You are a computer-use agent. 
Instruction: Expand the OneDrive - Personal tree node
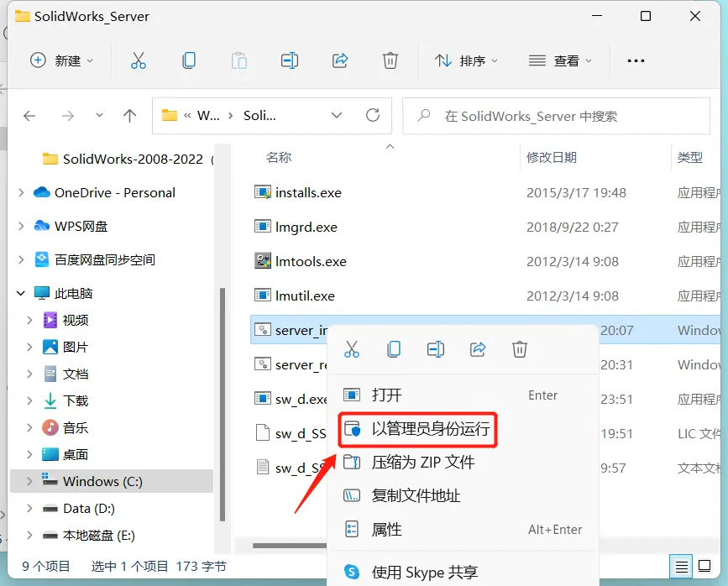[x=21, y=192]
